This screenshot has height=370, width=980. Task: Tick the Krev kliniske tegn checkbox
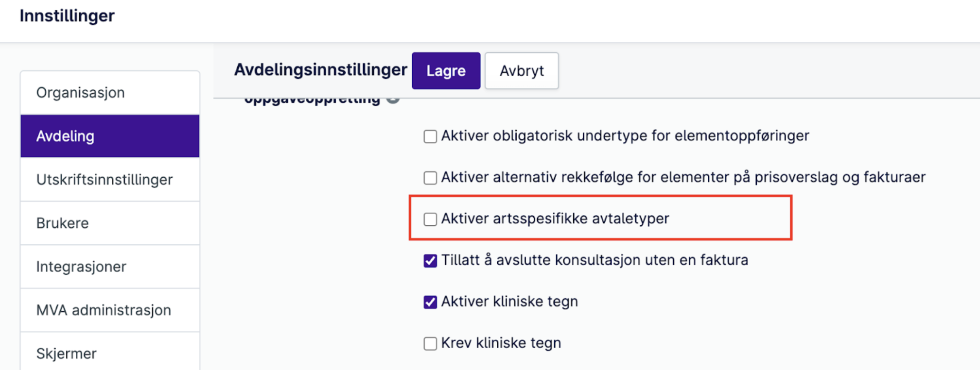tap(430, 344)
